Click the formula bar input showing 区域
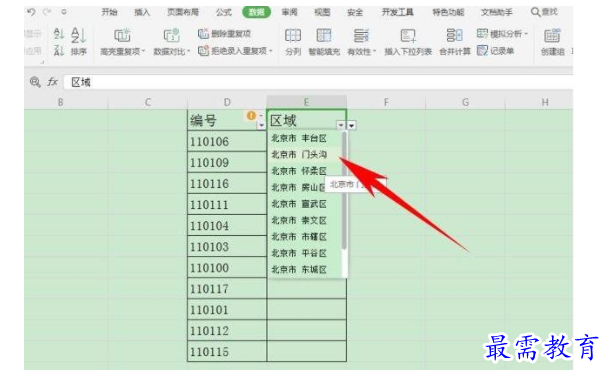The width and height of the screenshot is (607, 379). [318, 82]
